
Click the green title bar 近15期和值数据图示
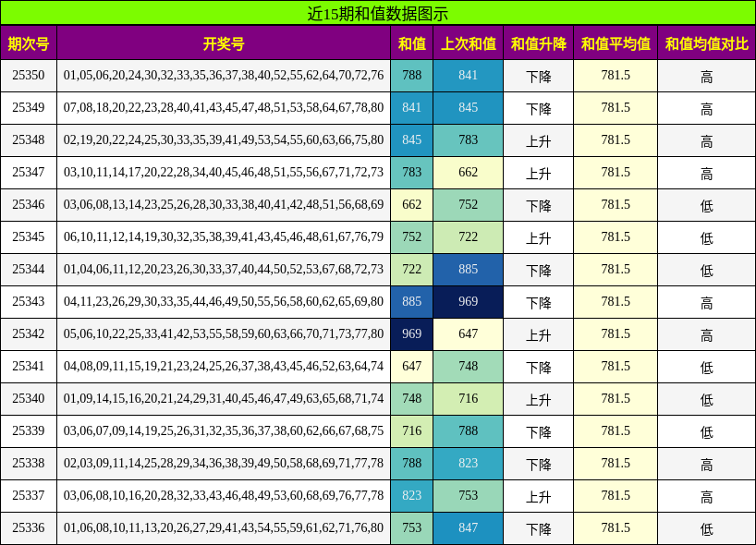[x=378, y=11]
